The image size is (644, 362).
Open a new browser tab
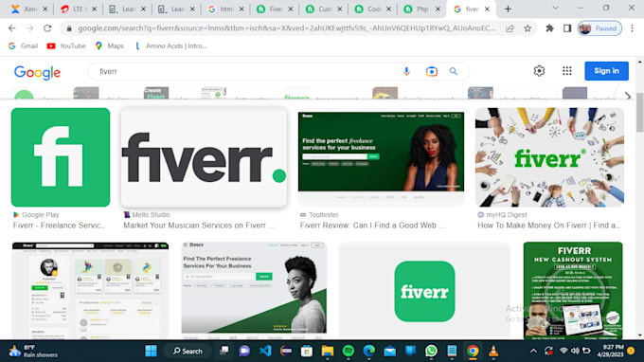click(508, 9)
